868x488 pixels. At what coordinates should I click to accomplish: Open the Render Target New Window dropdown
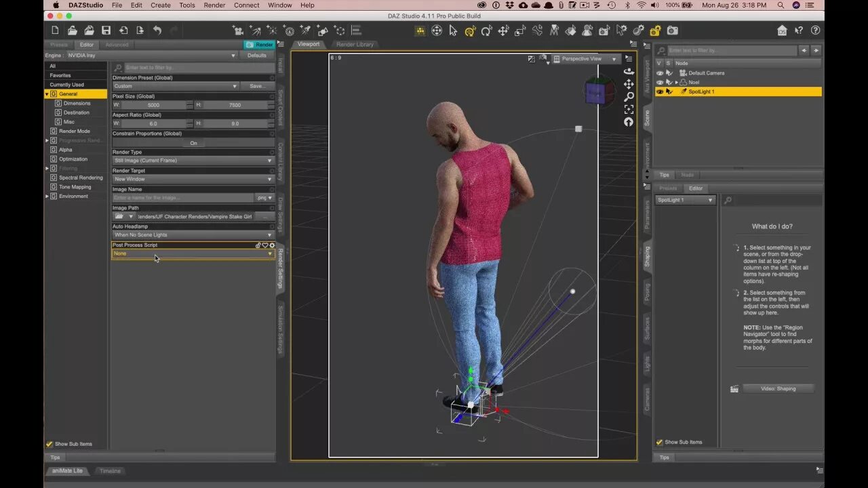(193, 179)
